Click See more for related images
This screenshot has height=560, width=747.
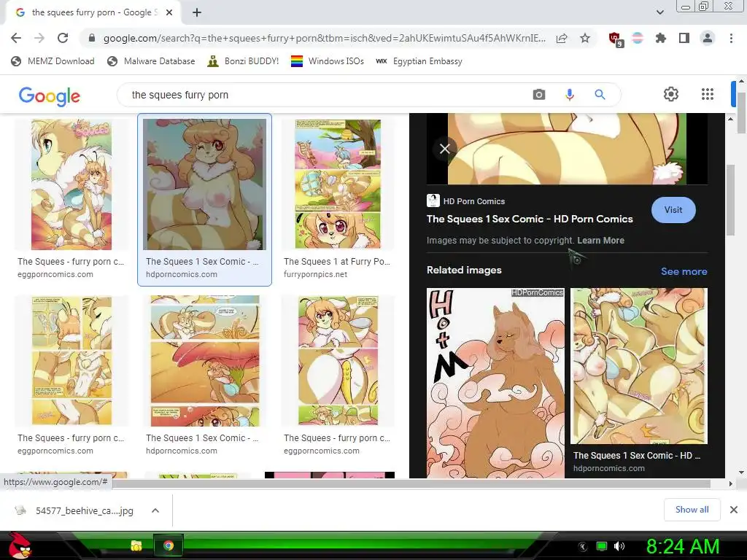pyautogui.click(x=684, y=271)
